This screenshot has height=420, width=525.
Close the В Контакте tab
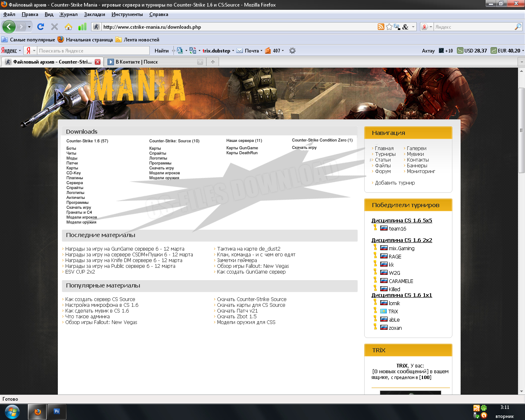point(200,62)
